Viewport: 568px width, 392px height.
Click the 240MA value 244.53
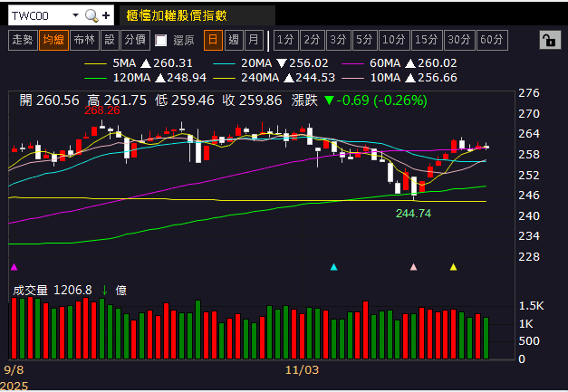click(x=315, y=78)
